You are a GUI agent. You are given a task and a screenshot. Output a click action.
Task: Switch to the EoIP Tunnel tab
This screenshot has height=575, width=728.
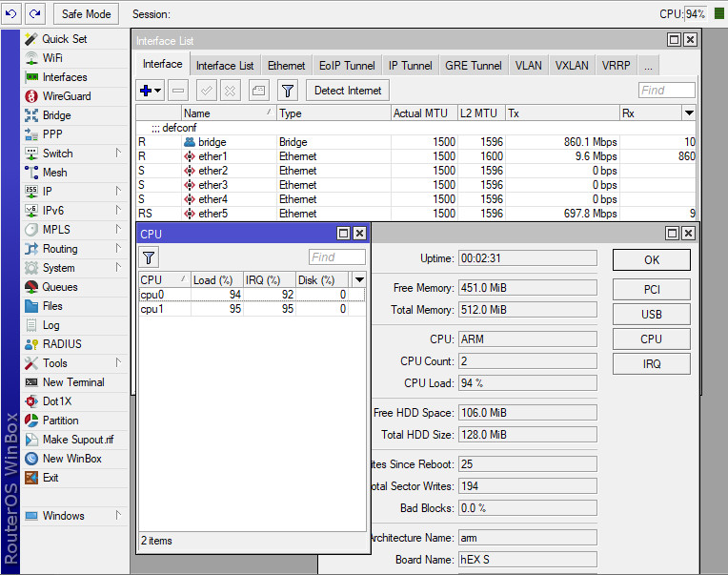tap(347, 66)
